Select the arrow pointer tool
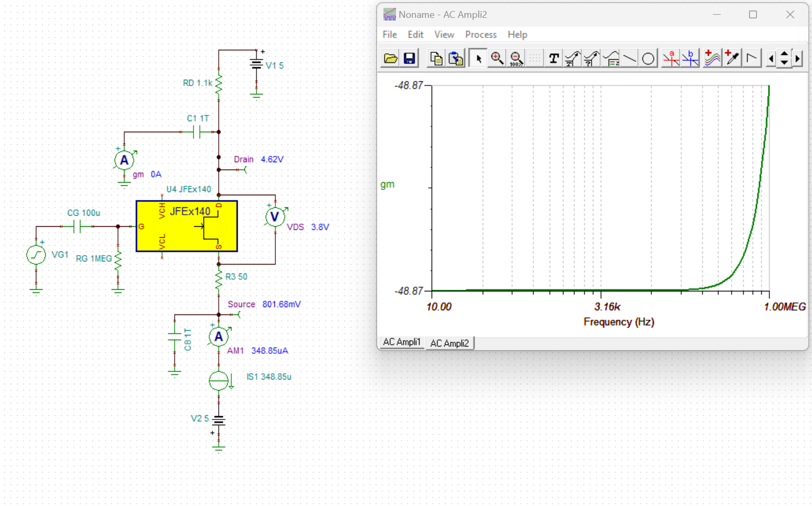Screen dimensions: 812x506 478,58
